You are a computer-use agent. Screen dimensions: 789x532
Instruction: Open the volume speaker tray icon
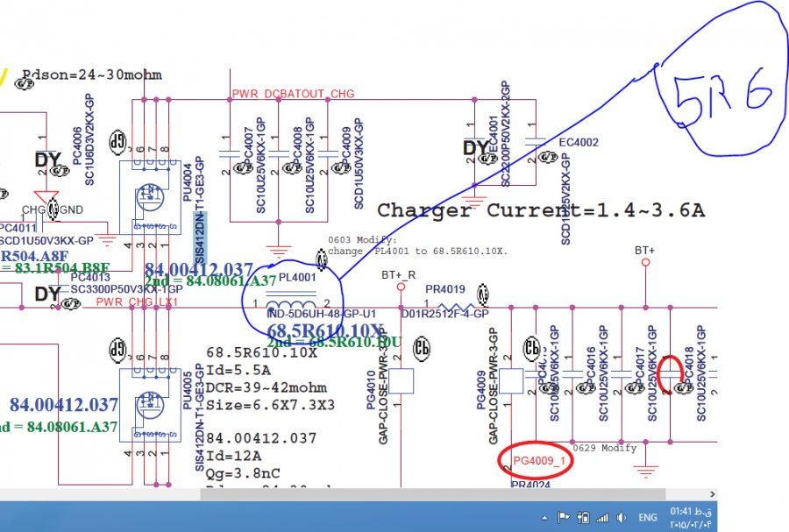pyautogui.click(x=622, y=517)
